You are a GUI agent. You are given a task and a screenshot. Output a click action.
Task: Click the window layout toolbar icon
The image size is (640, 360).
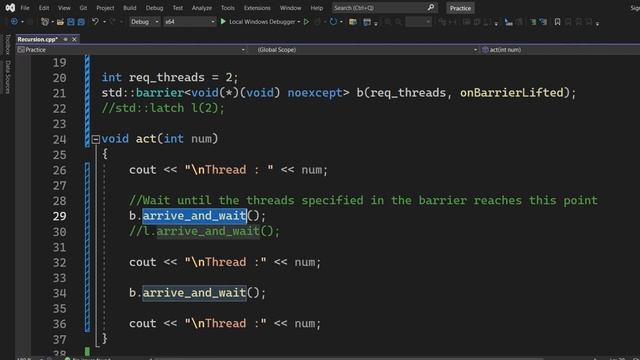(x=367, y=22)
